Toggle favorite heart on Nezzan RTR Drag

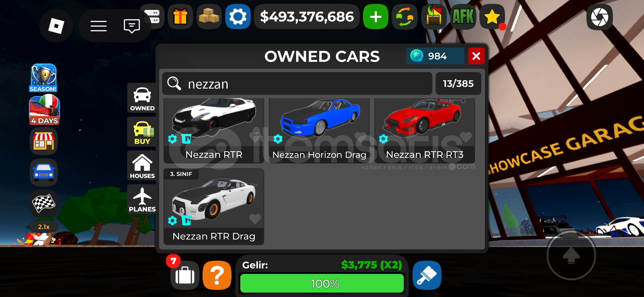coord(255,219)
